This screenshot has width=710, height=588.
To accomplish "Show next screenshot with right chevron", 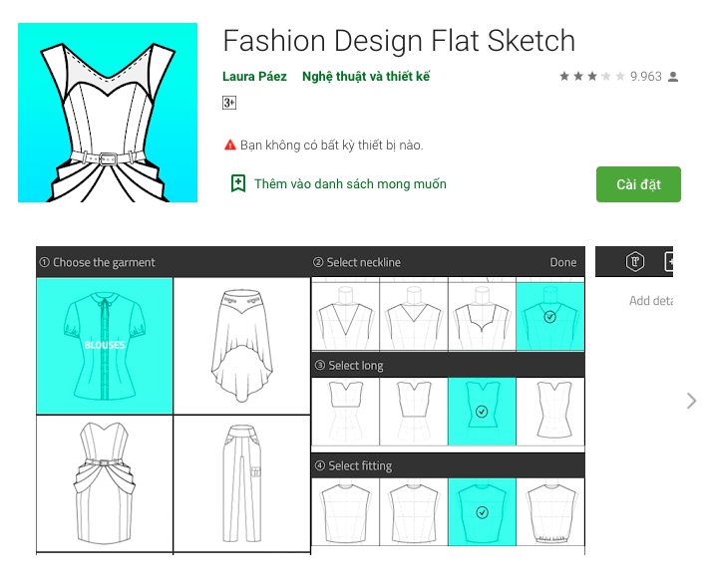I will tap(691, 401).
